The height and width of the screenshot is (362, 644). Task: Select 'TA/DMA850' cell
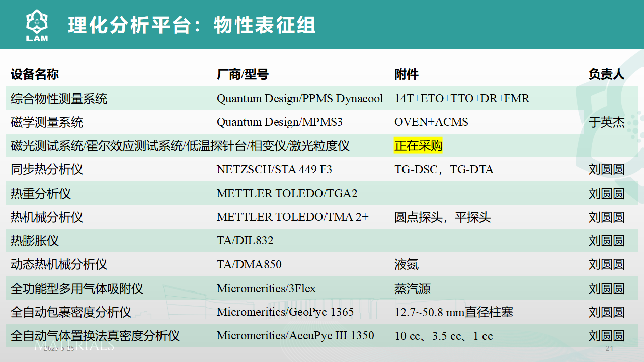(249, 264)
